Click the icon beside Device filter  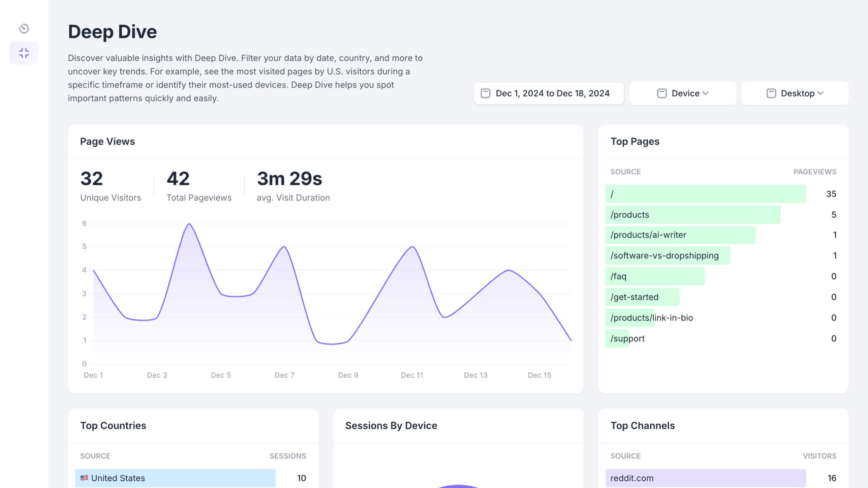point(662,93)
